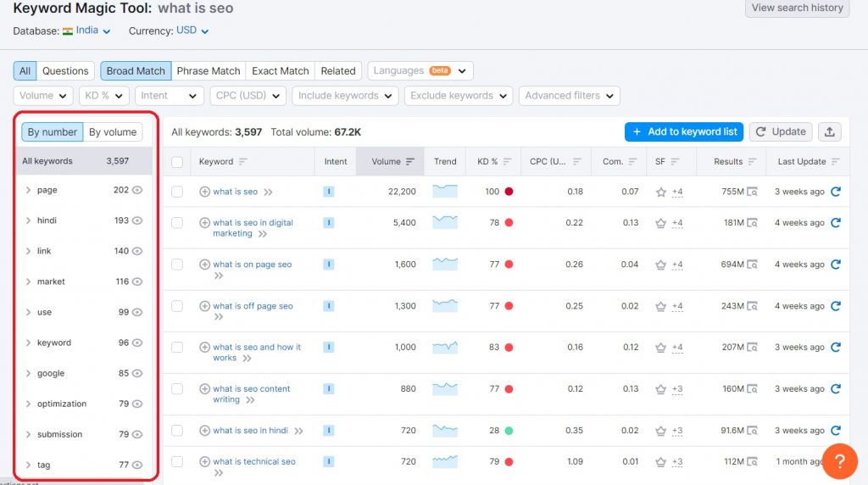Refresh the 'what is seo in hindi' row

pyautogui.click(x=836, y=430)
